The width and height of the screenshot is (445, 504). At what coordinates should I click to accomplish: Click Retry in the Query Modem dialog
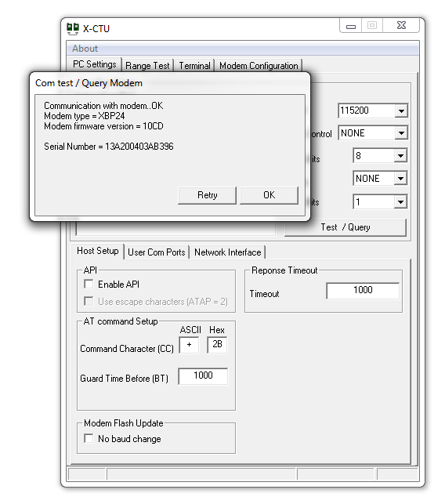[208, 195]
